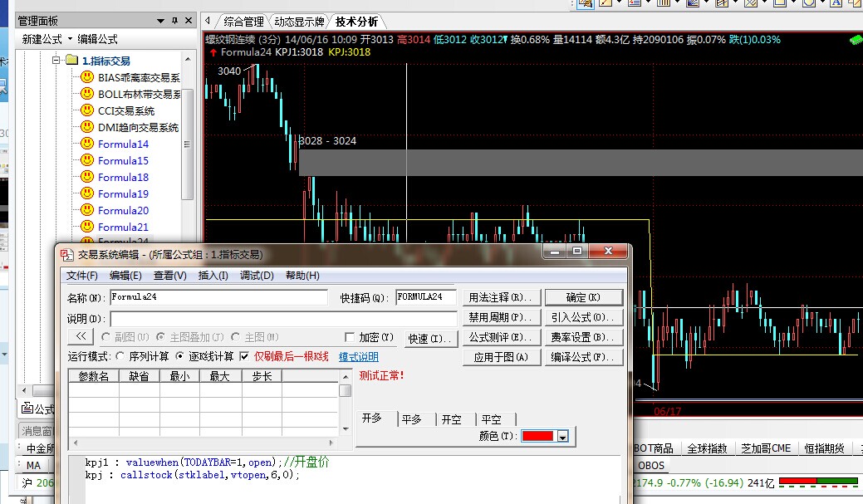Click the 名称 input field containing Formula24

(218, 296)
